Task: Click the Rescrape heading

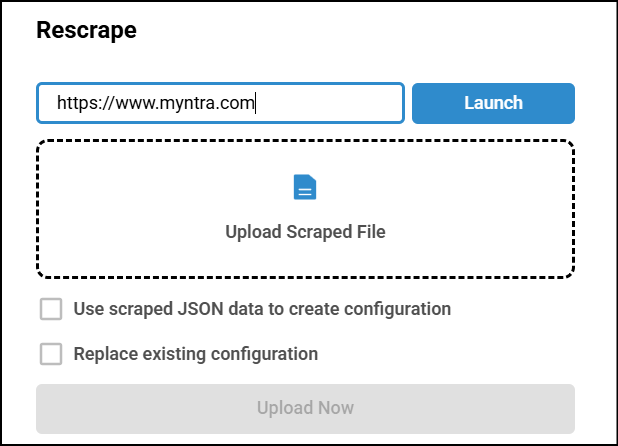Action: [x=86, y=31]
